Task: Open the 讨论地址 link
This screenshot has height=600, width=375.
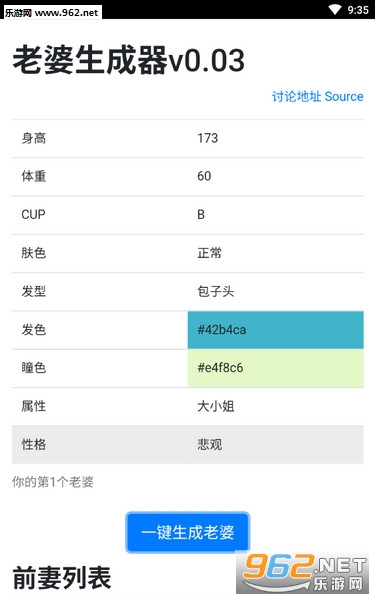Action: pyautogui.click(x=297, y=96)
